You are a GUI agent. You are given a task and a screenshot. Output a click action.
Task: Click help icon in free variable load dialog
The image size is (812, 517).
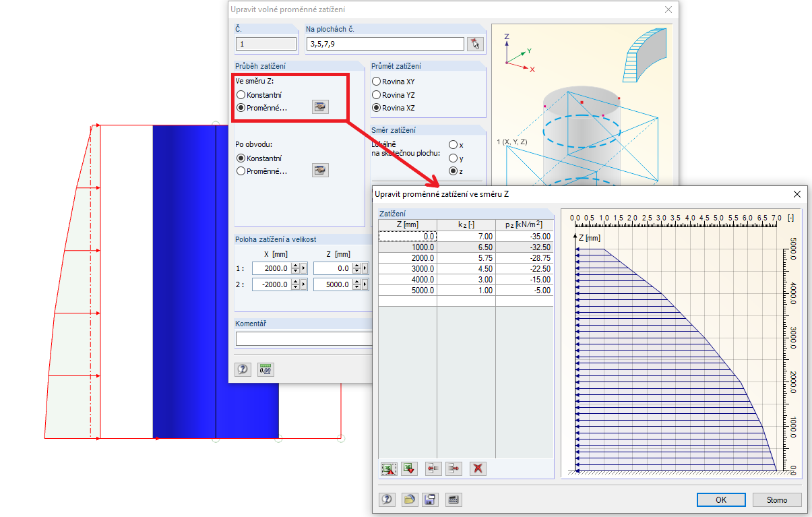tap(243, 369)
